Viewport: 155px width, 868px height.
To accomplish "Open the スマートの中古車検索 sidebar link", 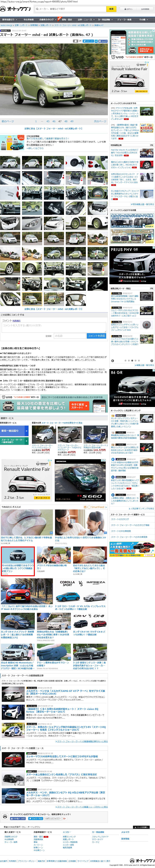I will click(x=121, y=531).
